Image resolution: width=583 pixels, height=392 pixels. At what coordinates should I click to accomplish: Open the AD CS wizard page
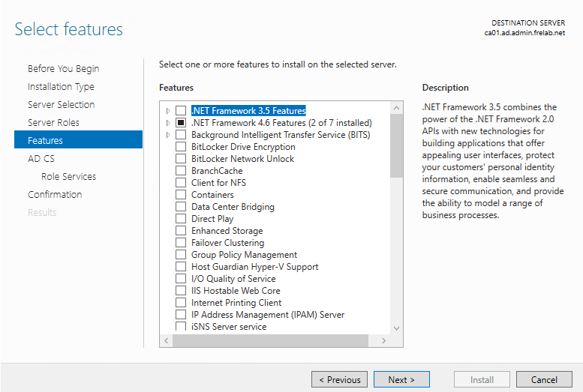point(41,158)
